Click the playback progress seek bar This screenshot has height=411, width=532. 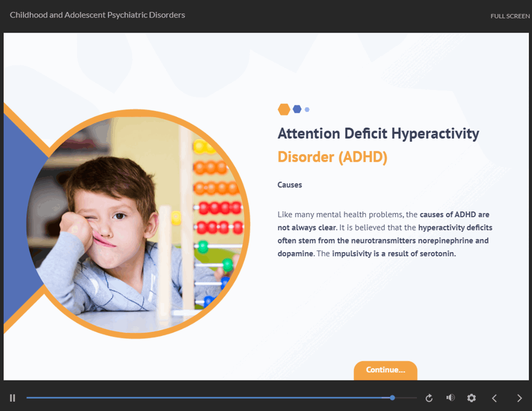pyautogui.click(x=222, y=398)
